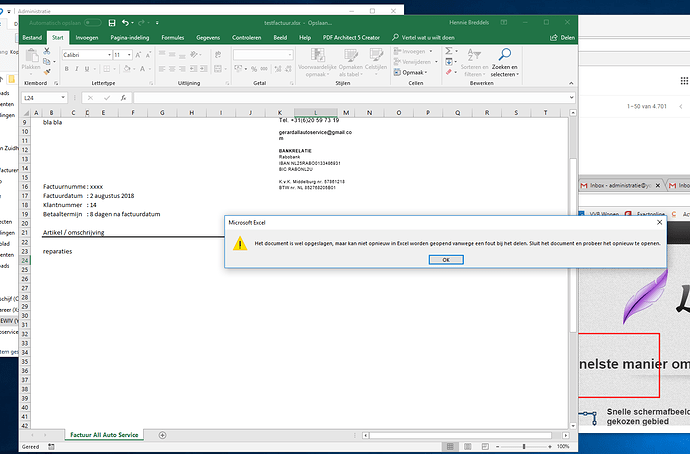690x454 pixels.
Task: Click the Undo arrow in title bar
Action: (125, 22)
